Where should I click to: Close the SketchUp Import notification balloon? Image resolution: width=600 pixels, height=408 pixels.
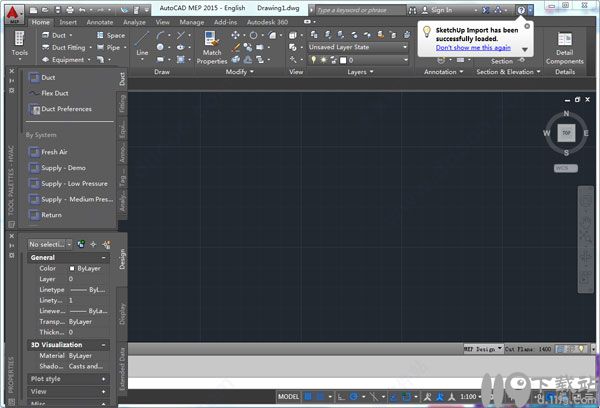(527, 26)
